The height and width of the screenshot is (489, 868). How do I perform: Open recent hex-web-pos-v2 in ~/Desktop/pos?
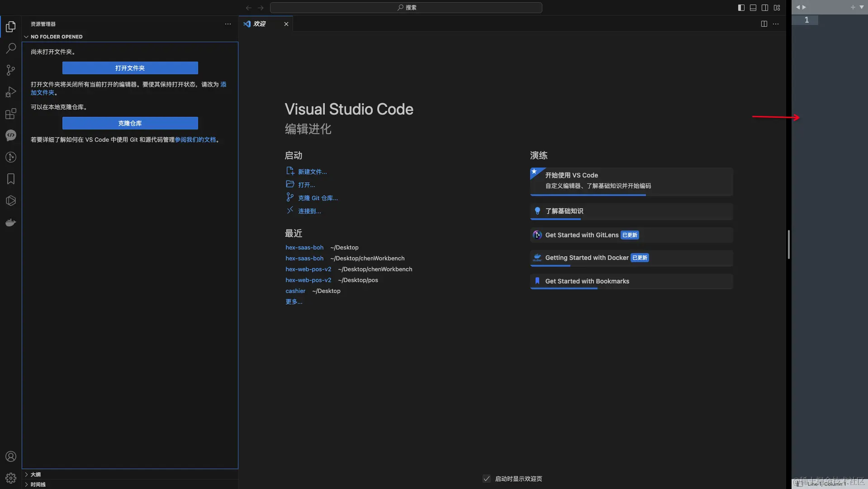pos(308,280)
